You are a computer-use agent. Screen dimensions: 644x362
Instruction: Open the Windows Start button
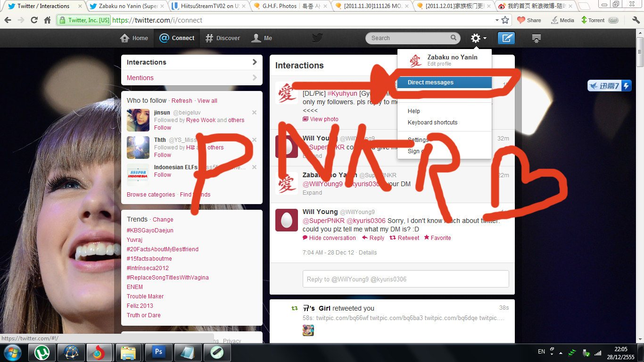tap(12, 352)
